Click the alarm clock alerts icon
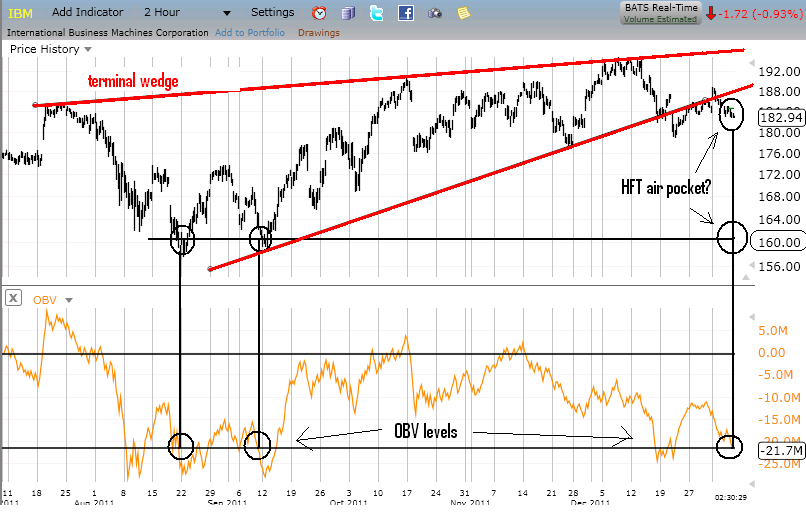Screen dimensions: 806x518 point(319,13)
